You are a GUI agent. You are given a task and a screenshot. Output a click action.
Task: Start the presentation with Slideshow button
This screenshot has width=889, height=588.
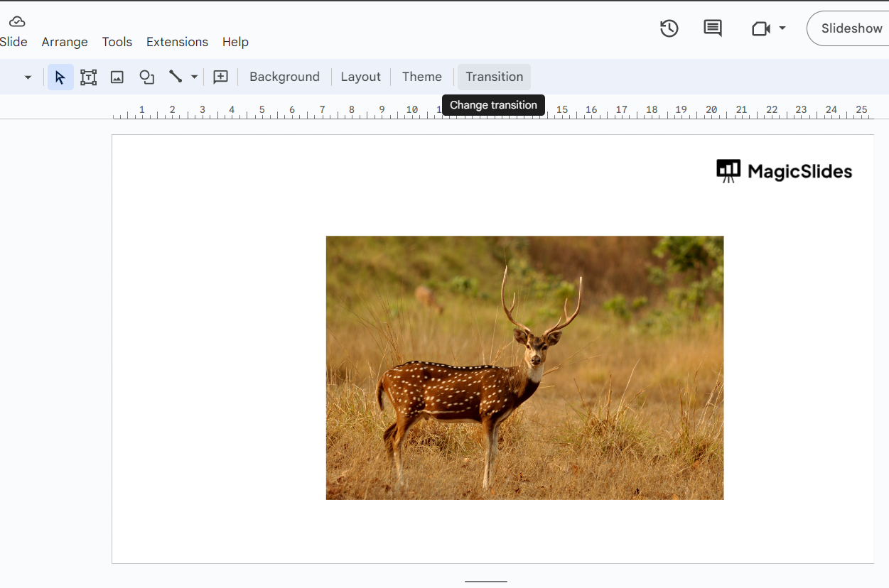pos(851,28)
